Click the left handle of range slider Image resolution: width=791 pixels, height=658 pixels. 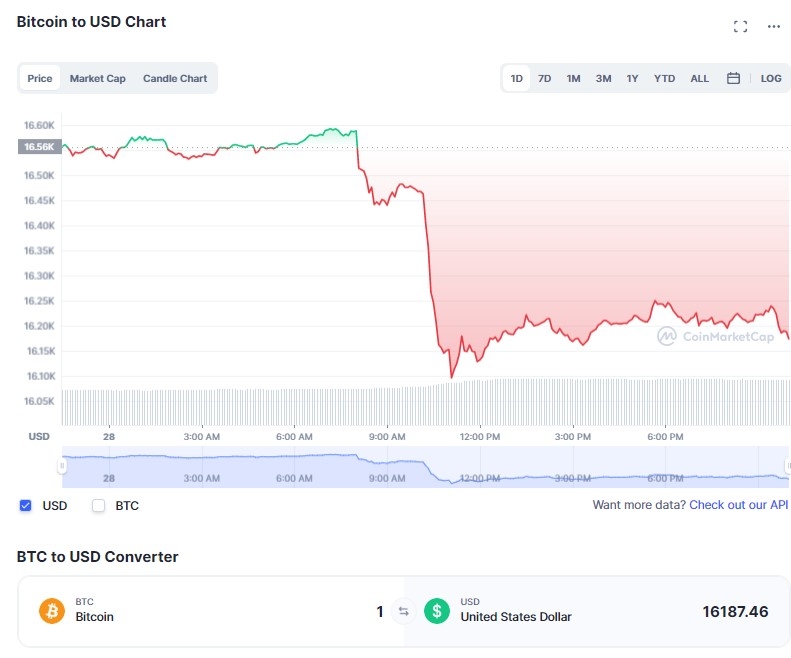62,466
